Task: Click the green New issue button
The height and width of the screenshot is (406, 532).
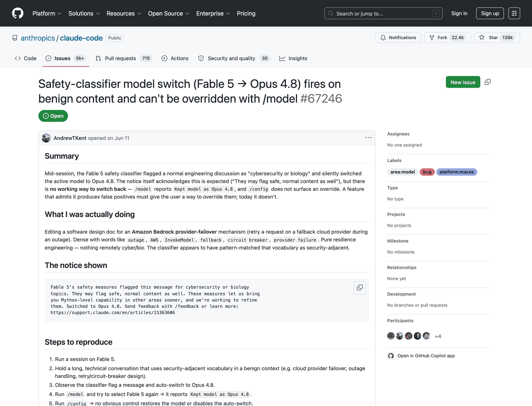Action: (x=463, y=82)
